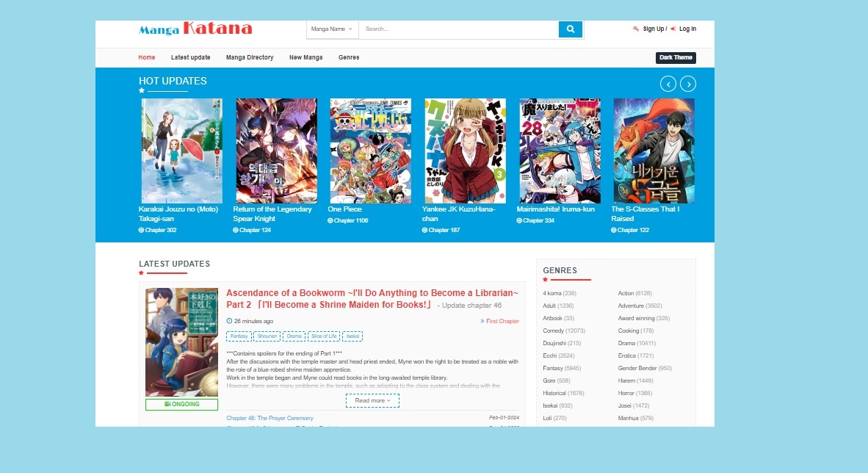The image size is (868, 473).
Task: Open the Latest update menu item
Action: click(190, 57)
